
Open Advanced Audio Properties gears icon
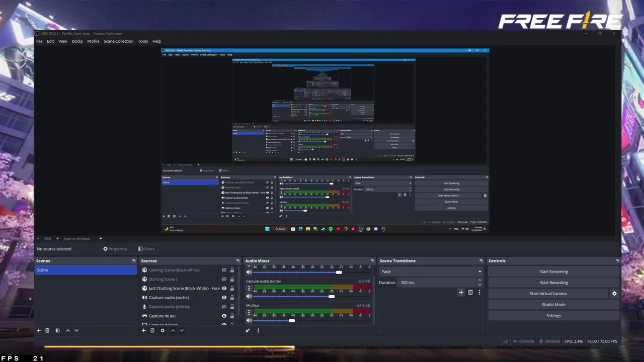pyautogui.click(x=248, y=330)
